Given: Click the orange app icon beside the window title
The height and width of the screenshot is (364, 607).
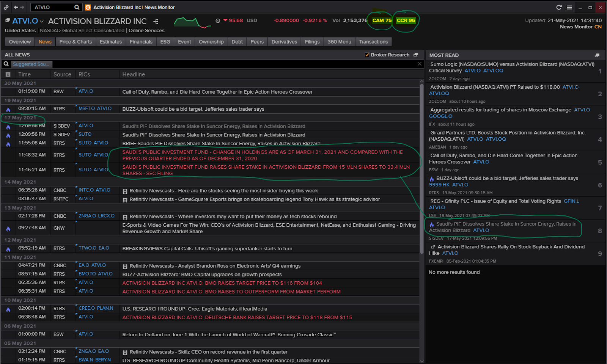Looking at the screenshot, I should (88, 7).
